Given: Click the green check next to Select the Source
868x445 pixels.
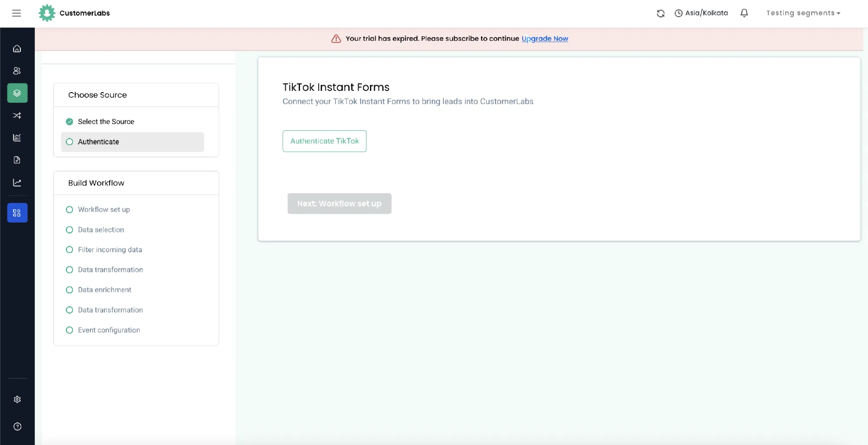Looking at the screenshot, I should 69,122.
